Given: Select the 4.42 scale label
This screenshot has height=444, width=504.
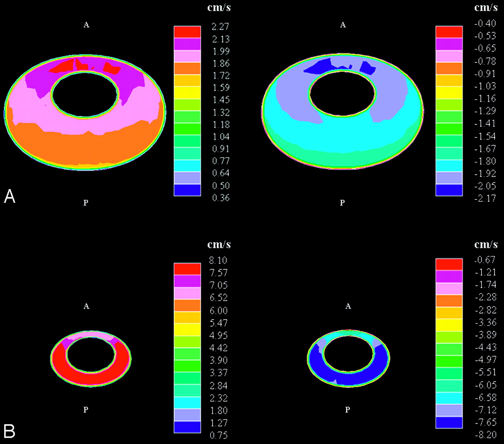Looking at the screenshot, I should pyautogui.click(x=219, y=348).
